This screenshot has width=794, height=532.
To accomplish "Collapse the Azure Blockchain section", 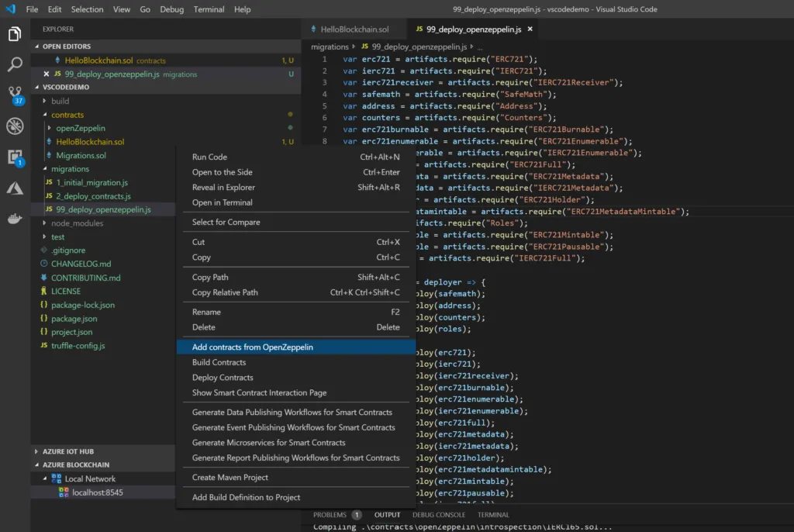I will pyautogui.click(x=37, y=465).
